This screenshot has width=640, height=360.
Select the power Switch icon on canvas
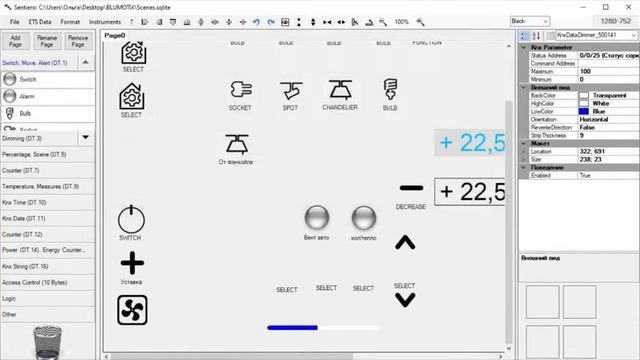(131, 219)
